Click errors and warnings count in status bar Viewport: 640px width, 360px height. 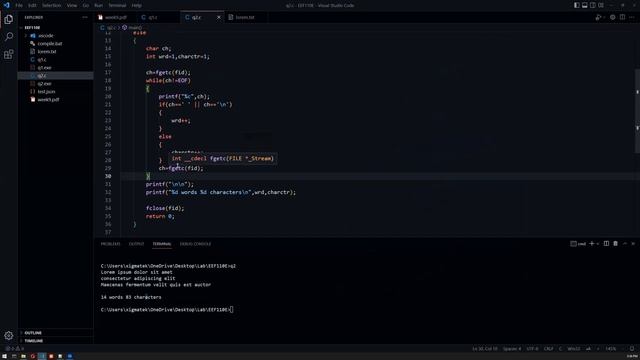pos(15,349)
